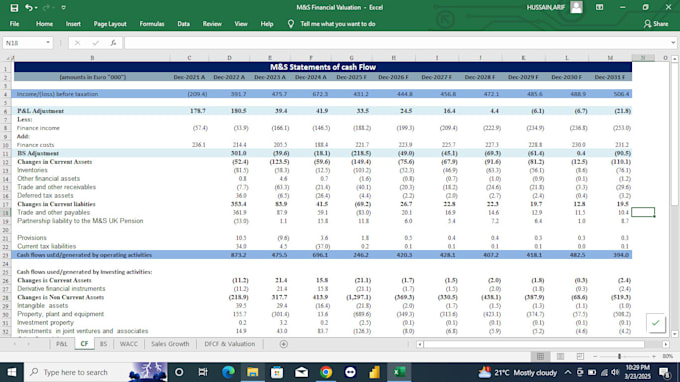This screenshot has height=382, width=680.
Task: Show hidden system tray icons chevron
Action: [568, 372]
